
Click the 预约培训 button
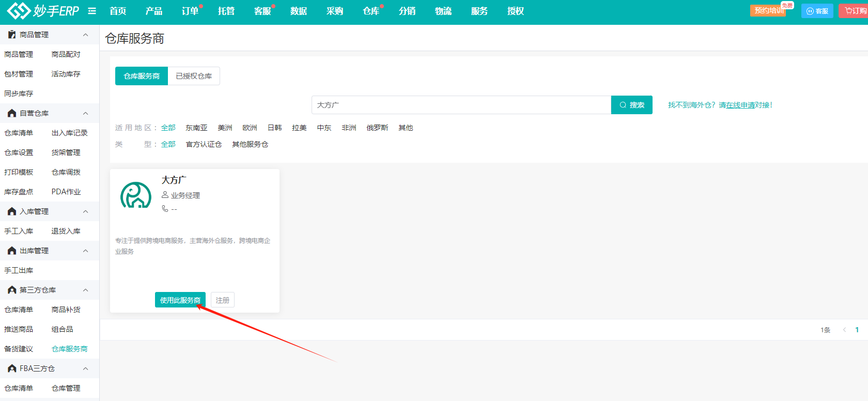[x=768, y=10]
